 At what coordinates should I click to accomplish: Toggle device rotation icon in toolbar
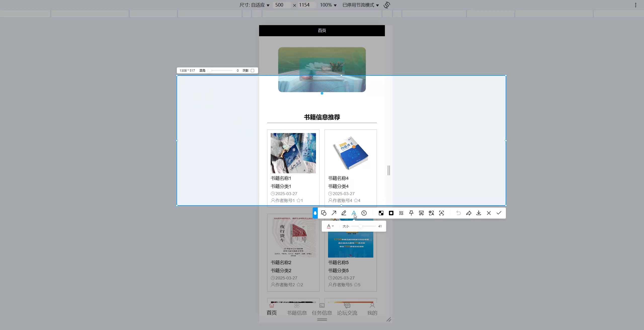(387, 5)
